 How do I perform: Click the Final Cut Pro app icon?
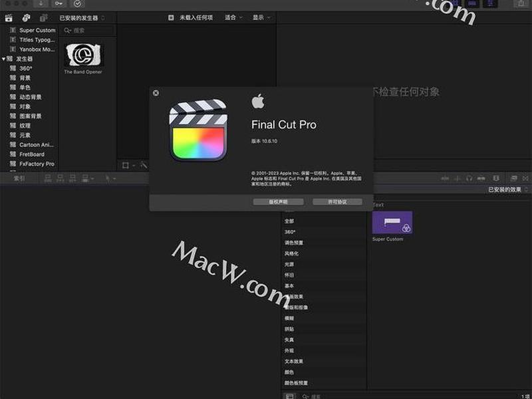pyautogui.click(x=198, y=130)
